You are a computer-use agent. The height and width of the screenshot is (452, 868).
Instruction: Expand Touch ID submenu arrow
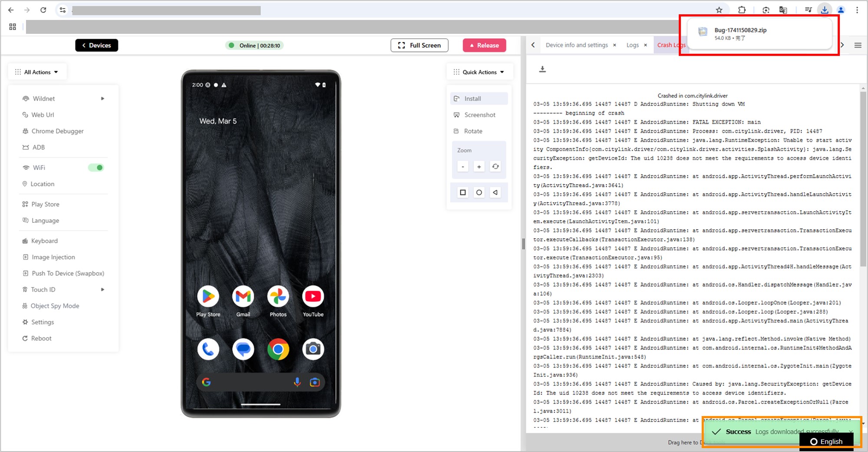point(103,290)
